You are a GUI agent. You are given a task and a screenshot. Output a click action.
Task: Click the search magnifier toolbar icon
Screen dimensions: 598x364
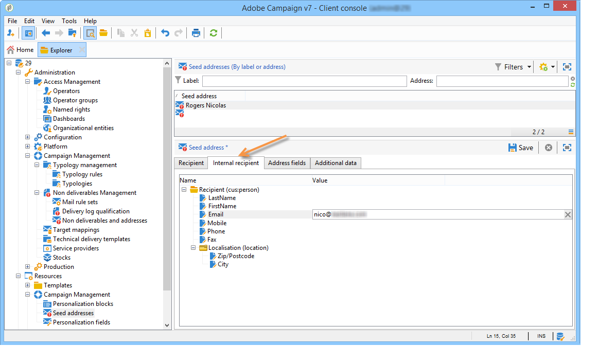[x=91, y=33]
